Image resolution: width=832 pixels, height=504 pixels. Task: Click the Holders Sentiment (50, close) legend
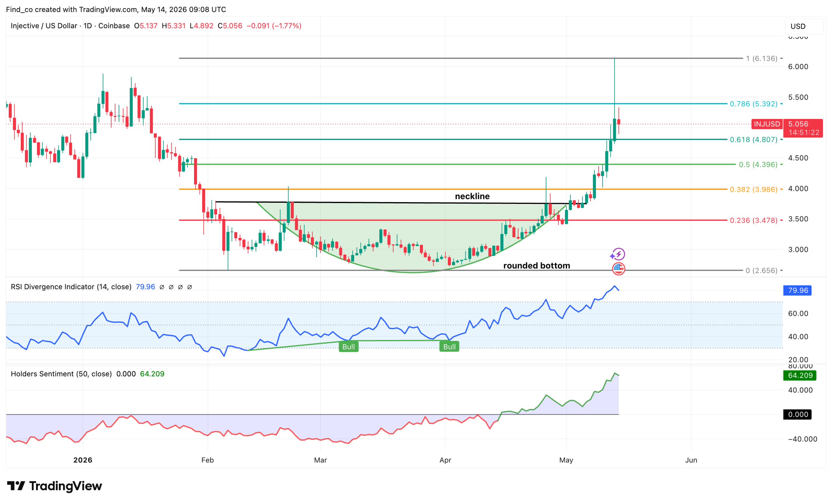click(61, 374)
